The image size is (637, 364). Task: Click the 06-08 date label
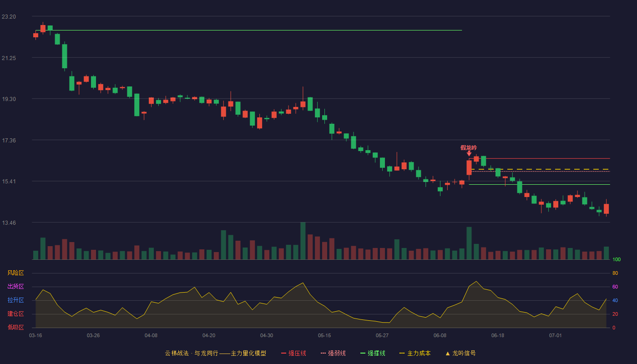[x=440, y=335]
